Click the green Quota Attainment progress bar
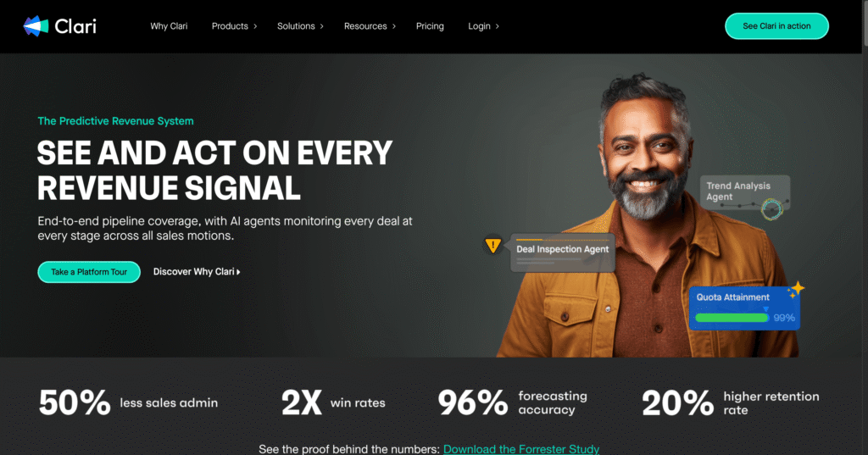The image size is (868, 455). (x=732, y=318)
